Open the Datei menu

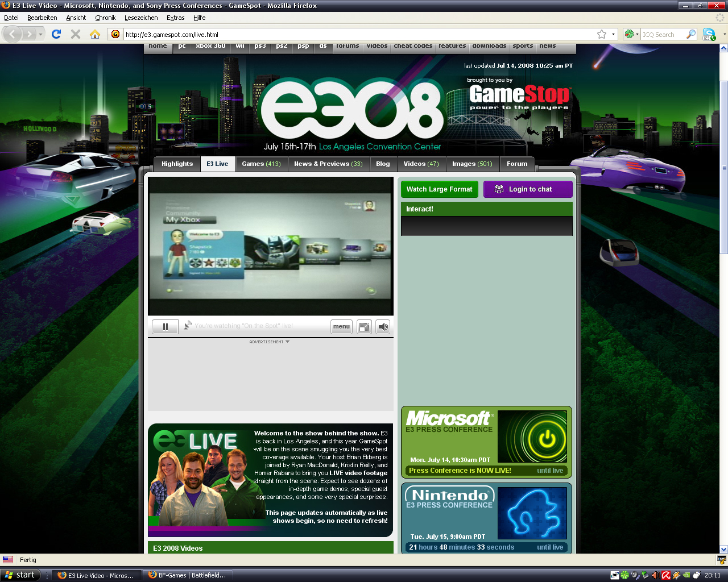[11, 18]
